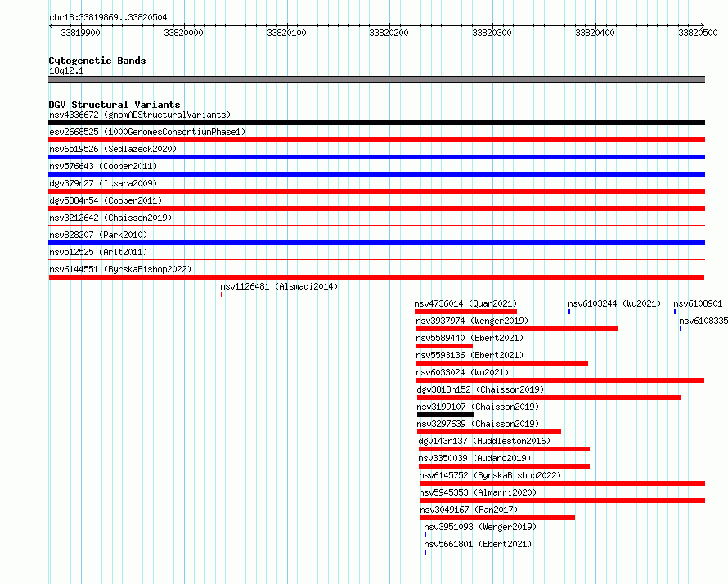
Task: Click blue marker under nsv6108901
Action: (x=675, y=312)
